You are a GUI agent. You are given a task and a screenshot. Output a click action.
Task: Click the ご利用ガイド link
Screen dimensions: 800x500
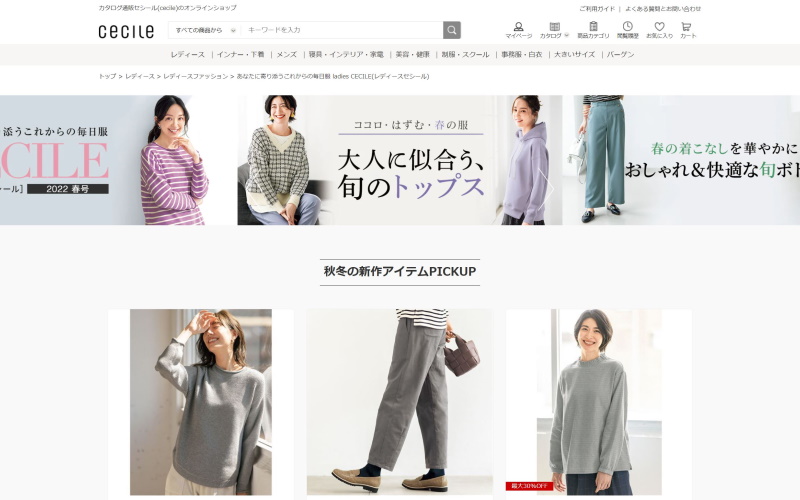[x=597, y=8]
